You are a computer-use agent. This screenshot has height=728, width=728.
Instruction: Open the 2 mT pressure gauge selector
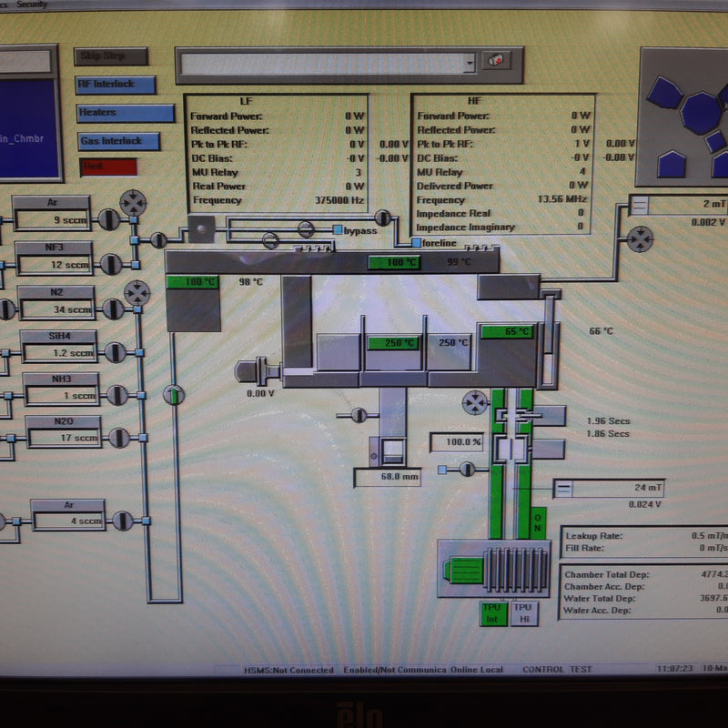[x=640, y=205]
